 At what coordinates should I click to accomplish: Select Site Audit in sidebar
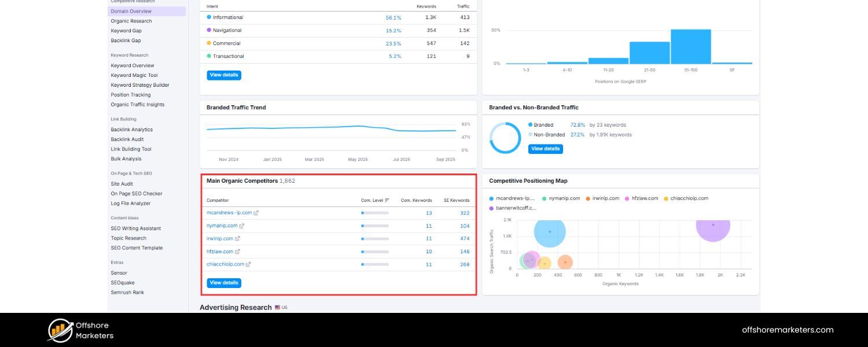[122, 184]
